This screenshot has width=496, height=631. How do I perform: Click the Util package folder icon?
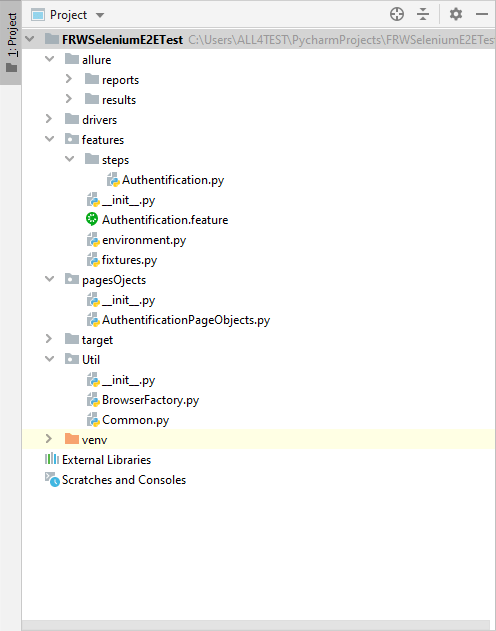pos(72,359)
